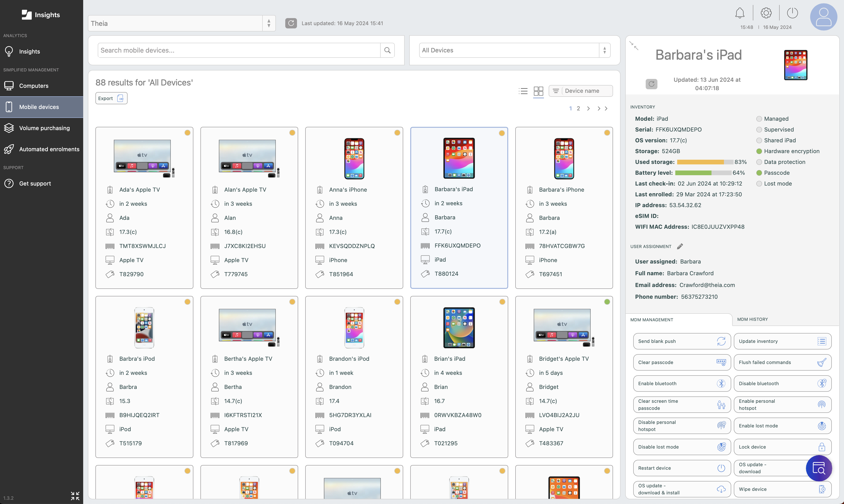The height and width of the screenshot is (504, 844).
Task: Toggle the Data protection indicator
Action: tap(759, 162)
